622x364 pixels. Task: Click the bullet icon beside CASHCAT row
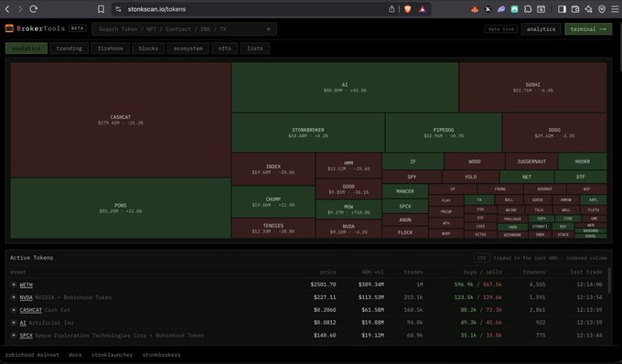(x=14, y=310)
